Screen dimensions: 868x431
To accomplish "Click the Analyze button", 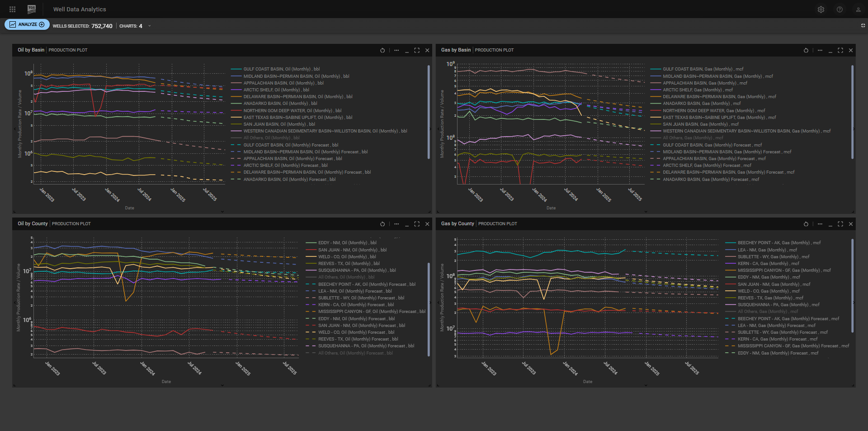I will click(27, 24).
